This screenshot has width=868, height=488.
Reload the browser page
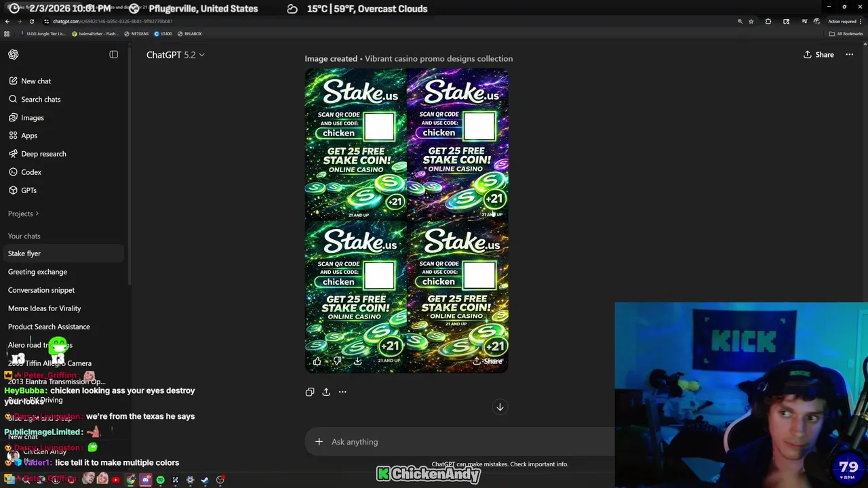pyautogui.click(x=31, y=21)
